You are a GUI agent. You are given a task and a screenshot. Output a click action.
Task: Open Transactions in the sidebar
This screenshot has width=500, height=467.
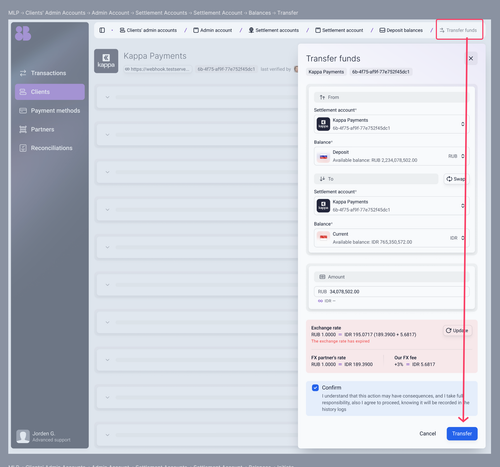[x=49, y=73]
